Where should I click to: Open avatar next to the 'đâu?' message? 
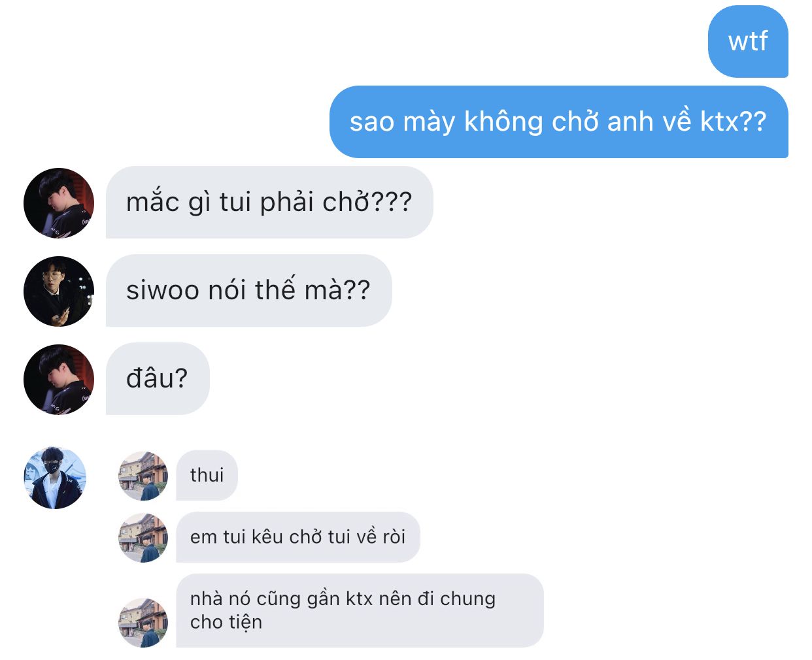tap(59, 380)
